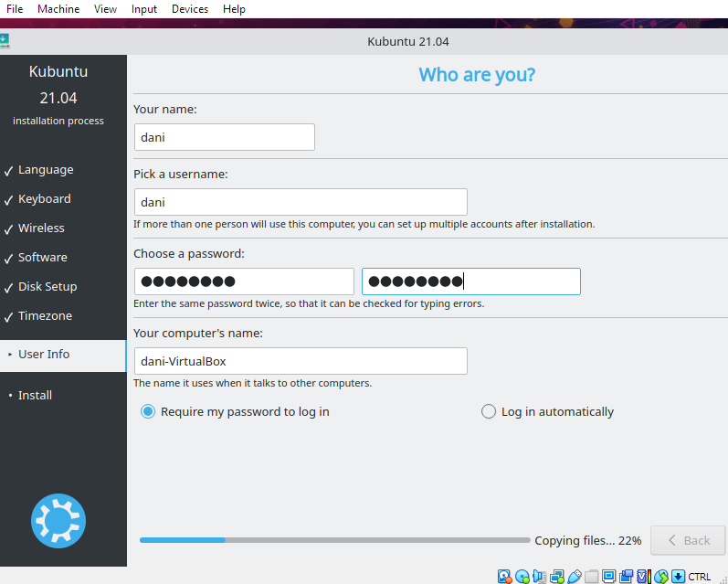Select the Timezone step in sidebar

pos(45,316)
